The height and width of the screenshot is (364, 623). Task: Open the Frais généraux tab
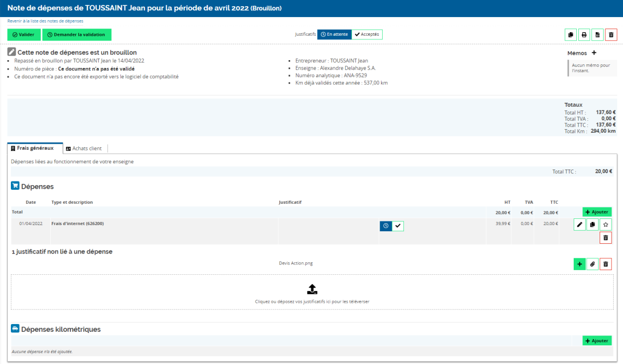[35, 148]
